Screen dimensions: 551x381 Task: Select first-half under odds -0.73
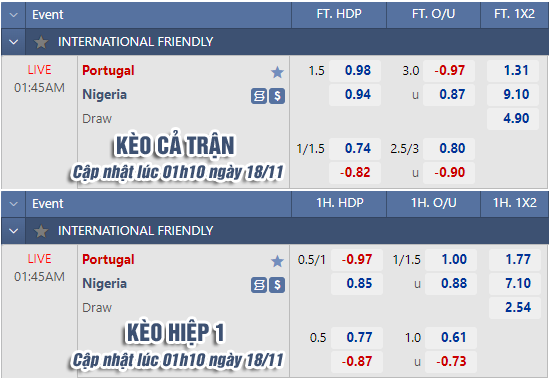[451, 361]
